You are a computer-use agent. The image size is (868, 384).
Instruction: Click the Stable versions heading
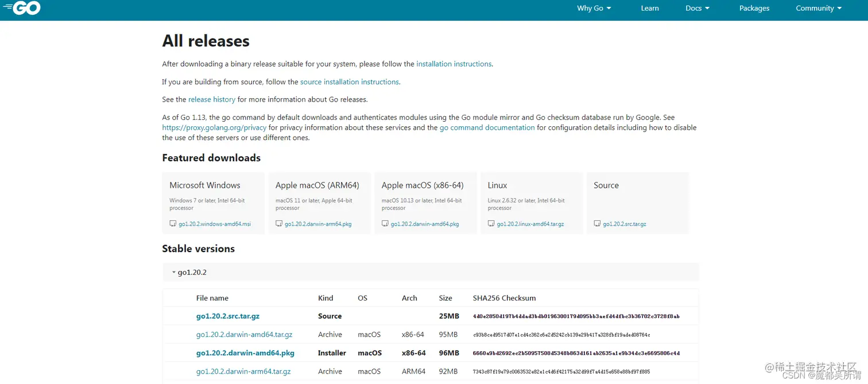[198, 249]
